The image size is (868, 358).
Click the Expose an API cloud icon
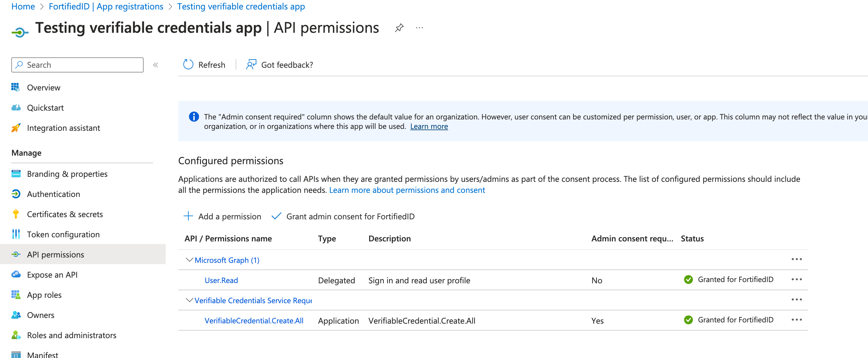(16, 274)
